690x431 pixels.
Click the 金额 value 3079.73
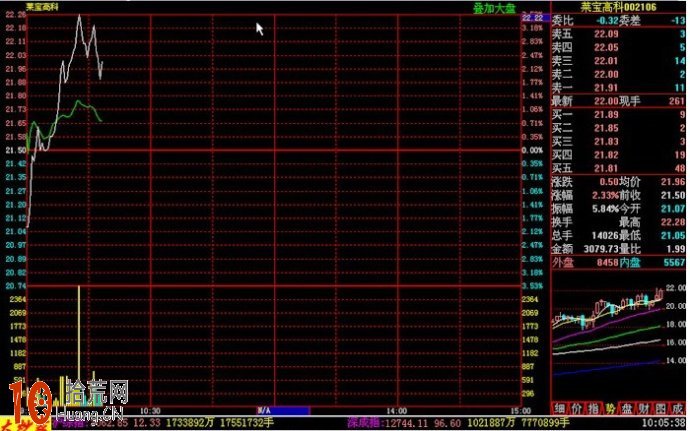[601, 249]
